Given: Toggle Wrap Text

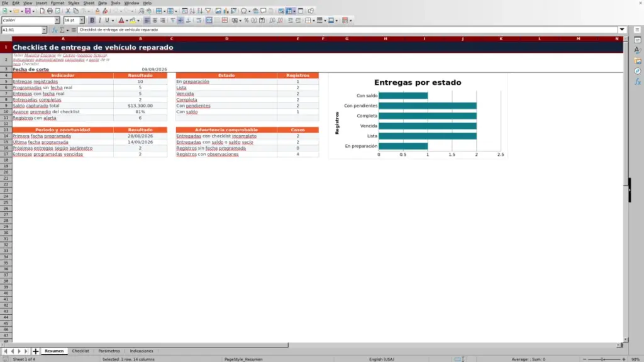Looking at the screenshot, I should [199, 21].
